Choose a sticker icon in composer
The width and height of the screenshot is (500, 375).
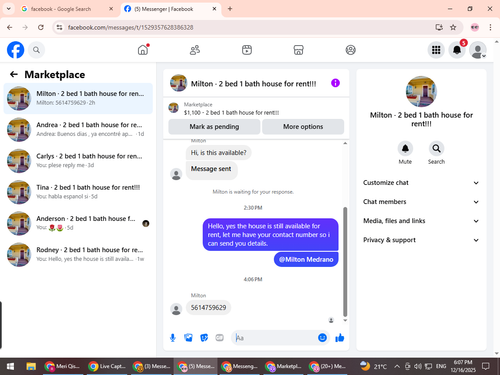[204, 338]
